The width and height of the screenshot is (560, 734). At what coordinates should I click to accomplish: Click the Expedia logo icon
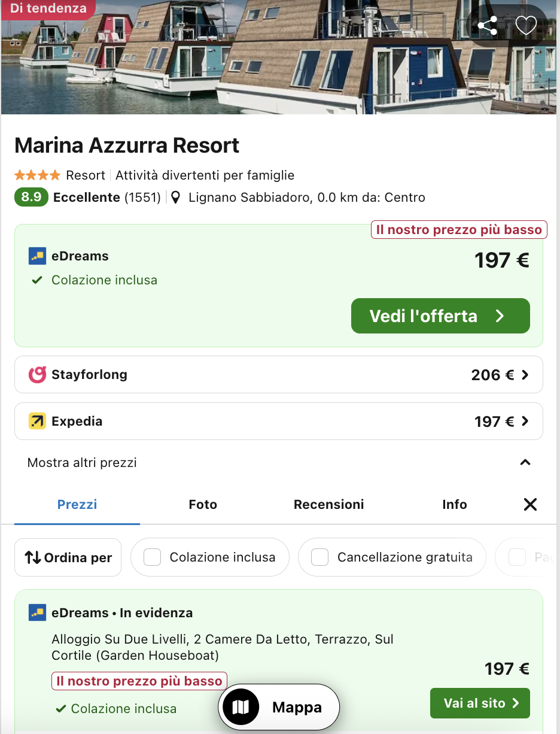point(37,421)
